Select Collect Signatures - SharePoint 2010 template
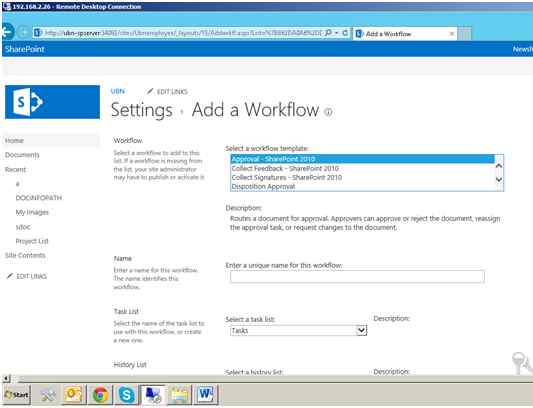533x408 pixels. click(x=362, y=177)
